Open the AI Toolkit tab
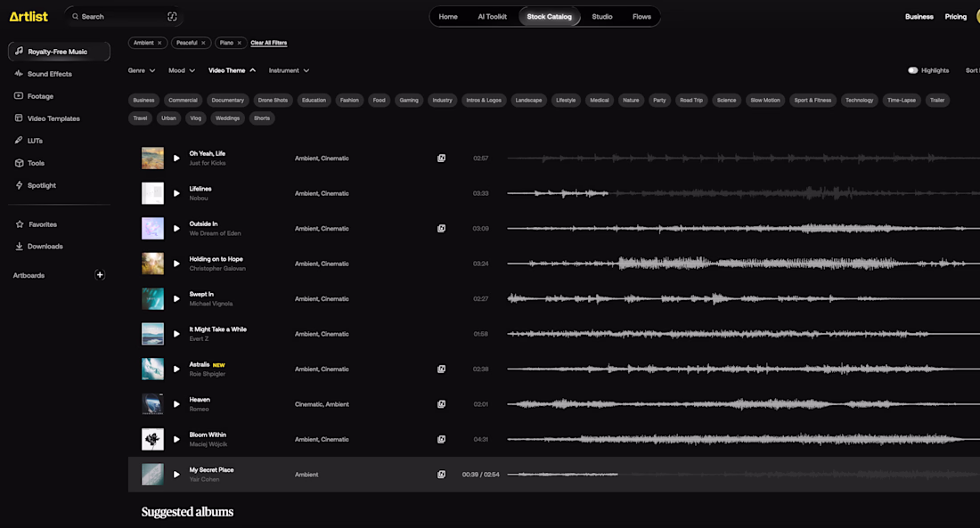Image resolution: width=980 pixels, height=528 pixels. (x=493, y=17)
